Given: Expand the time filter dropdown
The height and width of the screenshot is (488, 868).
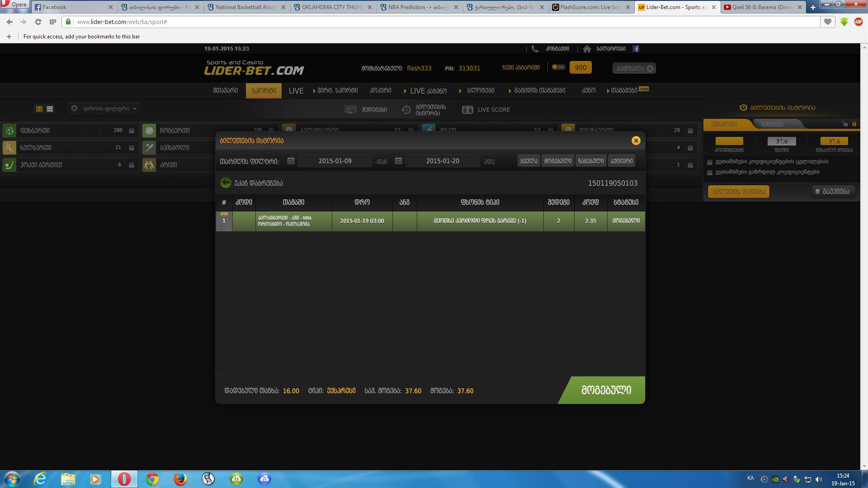Looking at the screenshot, I should coord(105,108).
